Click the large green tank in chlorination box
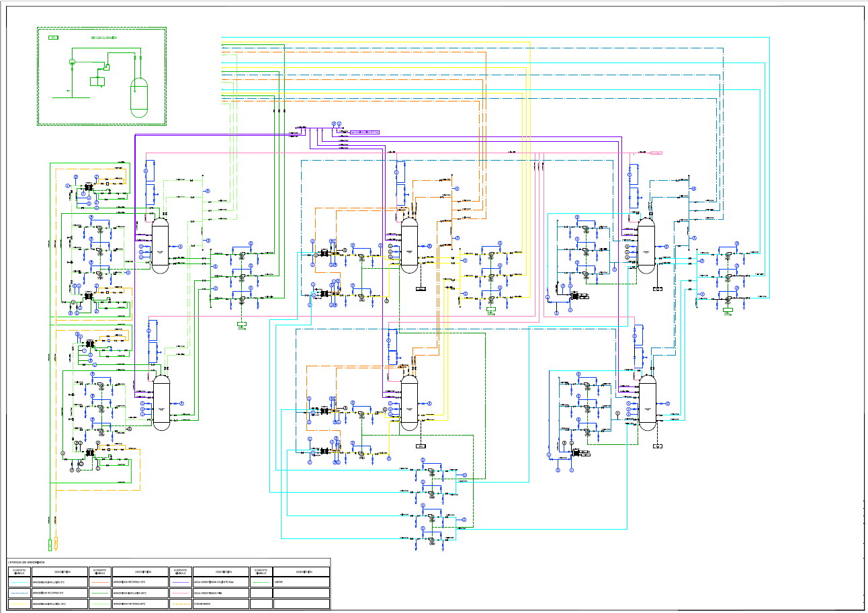This screenshot has width=868, height=613. (138, 97)
